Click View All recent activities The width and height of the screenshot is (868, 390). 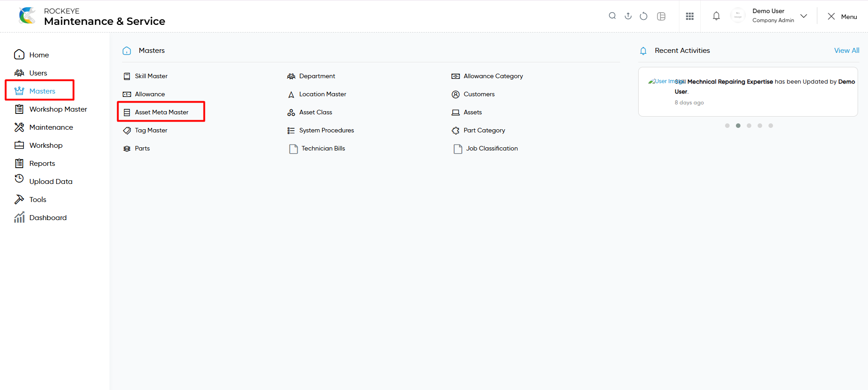847,51
